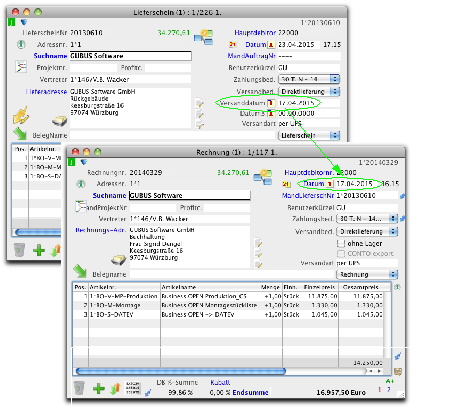455x410 pixels.
Task: Click the blue arrow icon right of the table total
Action: click(398, 356)
